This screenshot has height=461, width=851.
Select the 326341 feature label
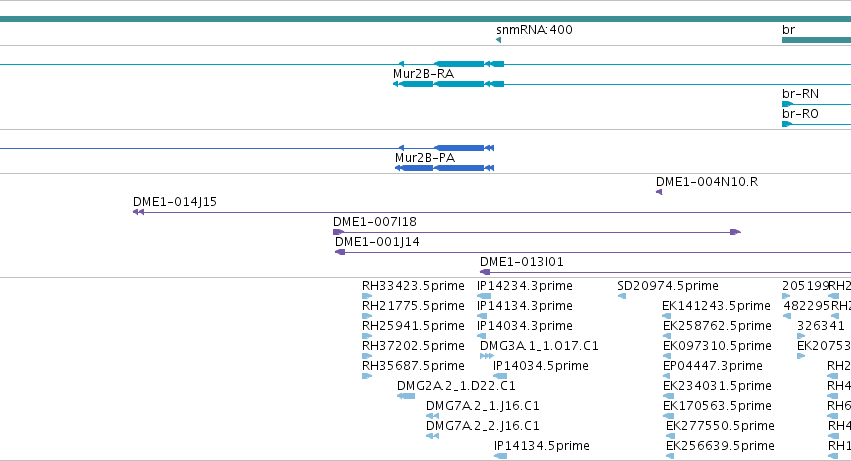(821, 326)
